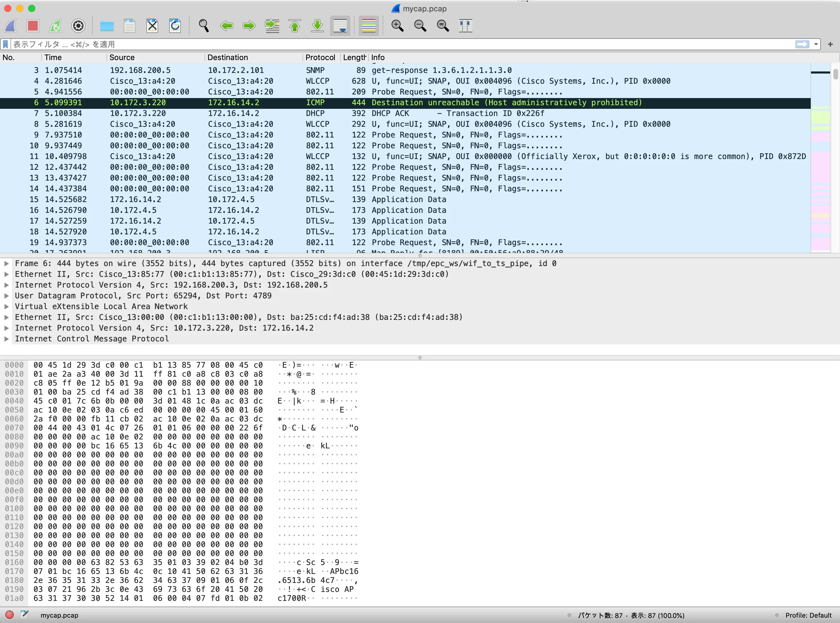This screenshot has height=623, width=840.
Task: Go to specified packet icon
Action: pos(272,26)
